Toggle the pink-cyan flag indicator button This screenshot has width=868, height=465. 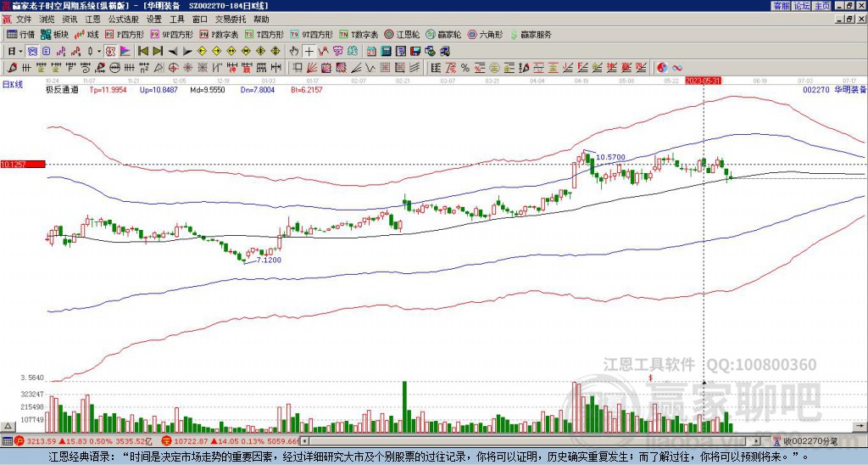[x=125, y=52]
